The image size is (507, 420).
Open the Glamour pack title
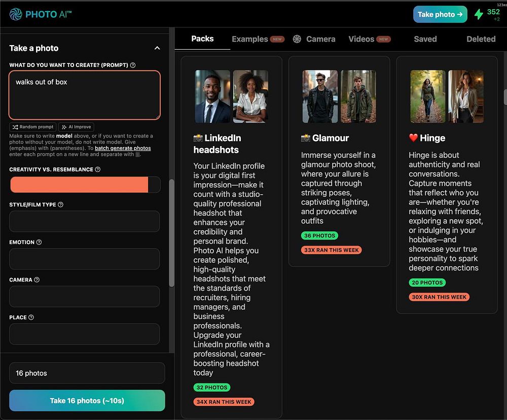[331, 138]
